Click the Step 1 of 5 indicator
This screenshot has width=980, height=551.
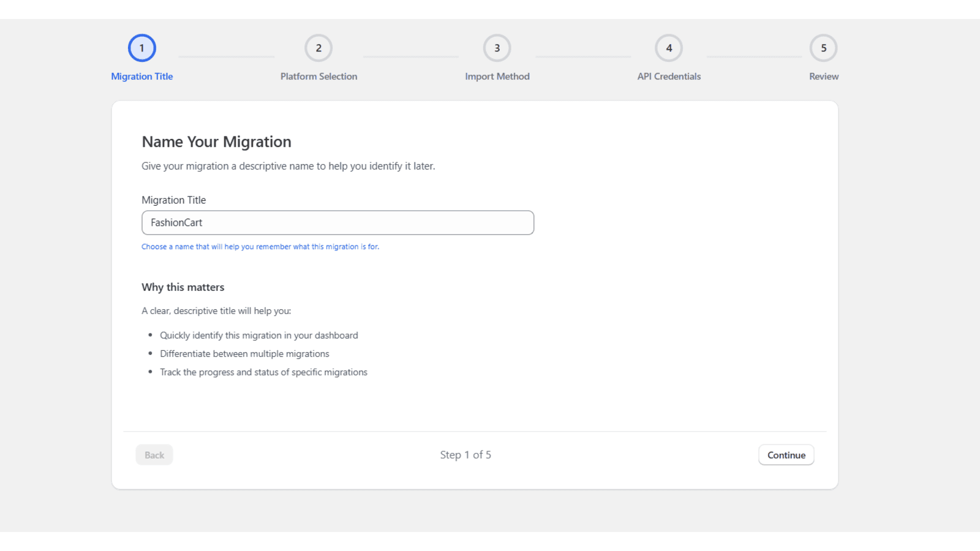(x=466, y=455)
